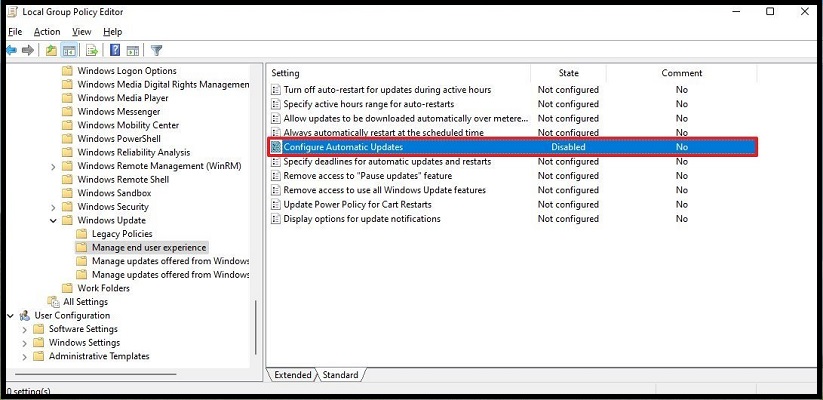Open the Action menu
823x400 pixels.
click(47, 32)
